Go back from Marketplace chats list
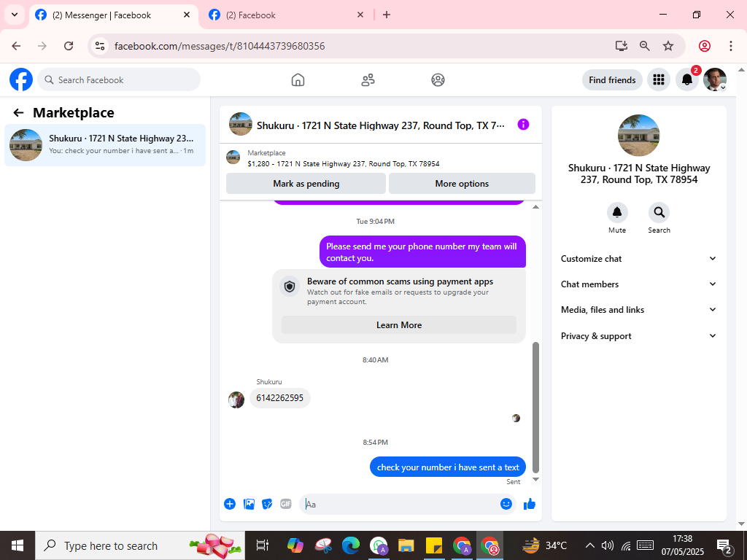 pyautogui.click(x=18, y=113)
